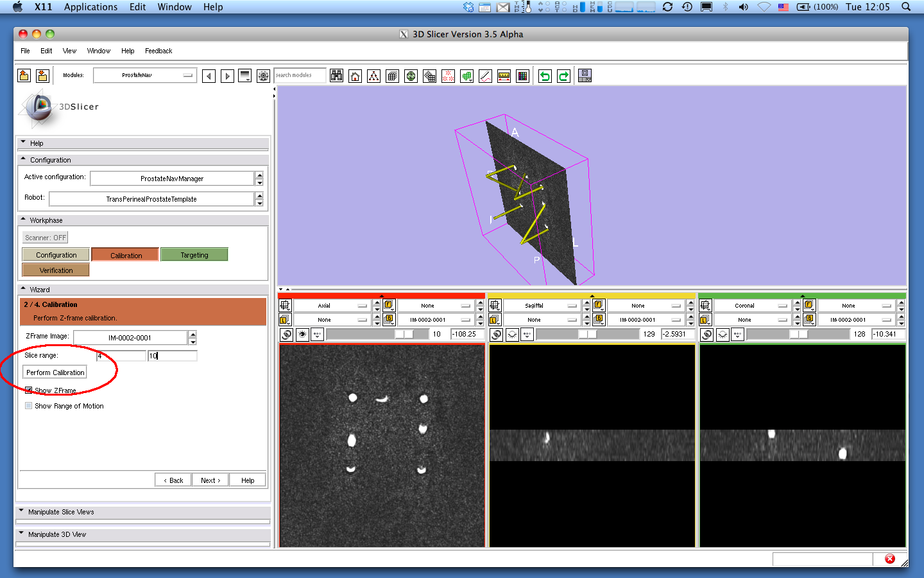The image size is (924, 578).
Task: Click the undo arrow icon
Action: tap(545, 76)
